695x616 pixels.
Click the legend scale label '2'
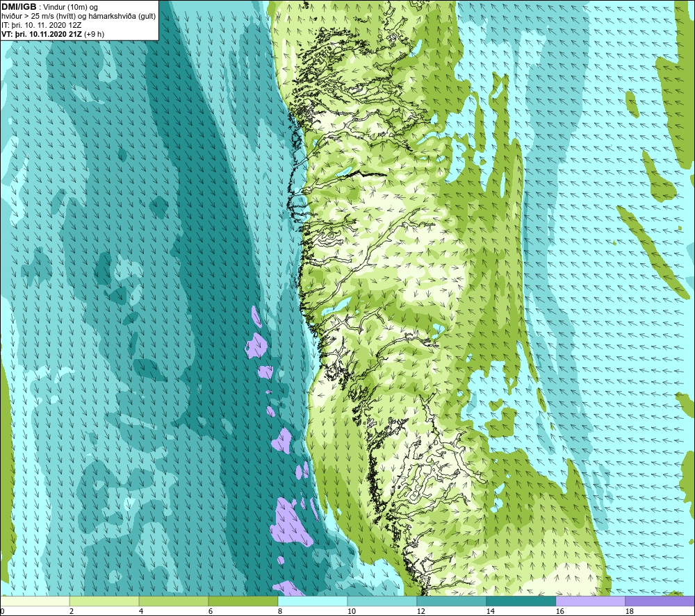click(72, 611)
